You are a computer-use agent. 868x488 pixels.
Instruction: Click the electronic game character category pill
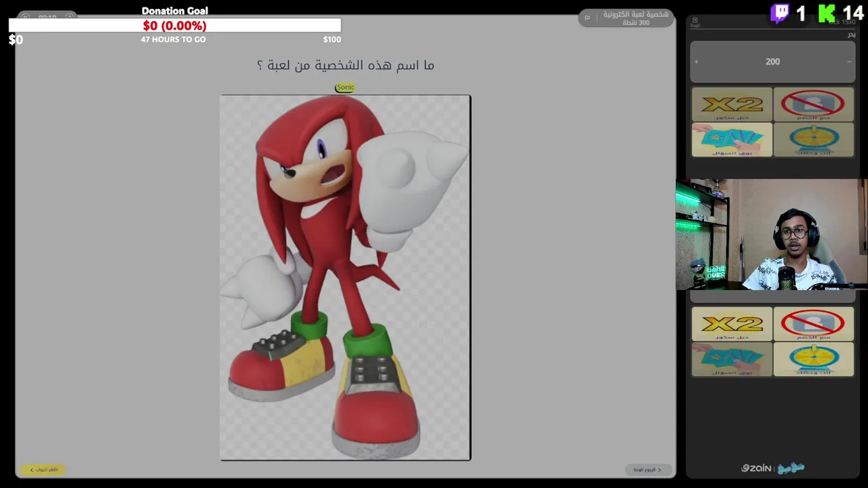click(x=626, y=18)
